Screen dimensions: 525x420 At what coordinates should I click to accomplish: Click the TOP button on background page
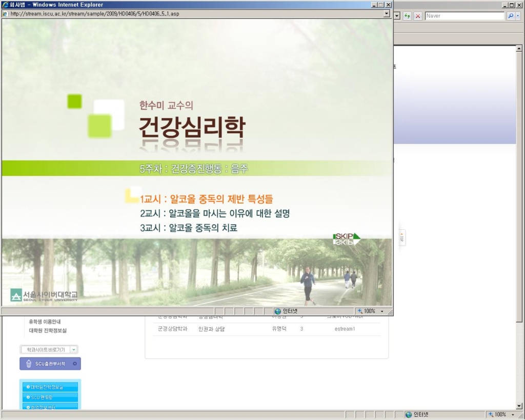pos(402,237)
